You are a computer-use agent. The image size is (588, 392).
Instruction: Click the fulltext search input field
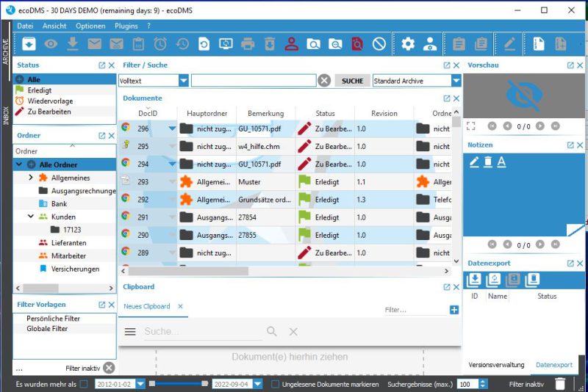point(254,81)
